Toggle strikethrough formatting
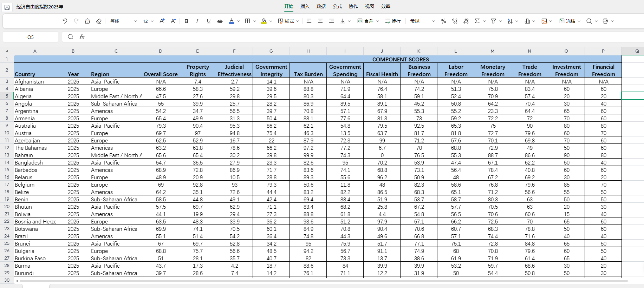The height and width of the screenshot is (288, 644). (x=220, y=21)
